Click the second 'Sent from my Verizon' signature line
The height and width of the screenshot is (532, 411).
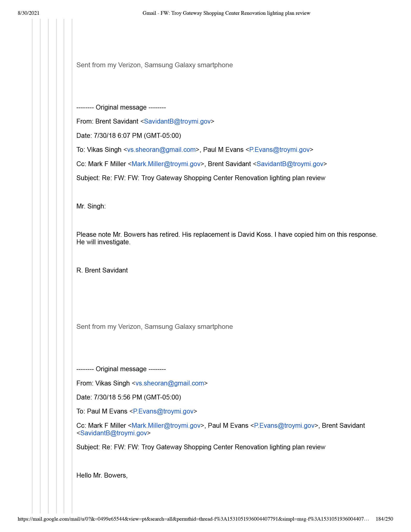[x=154, y=327]
